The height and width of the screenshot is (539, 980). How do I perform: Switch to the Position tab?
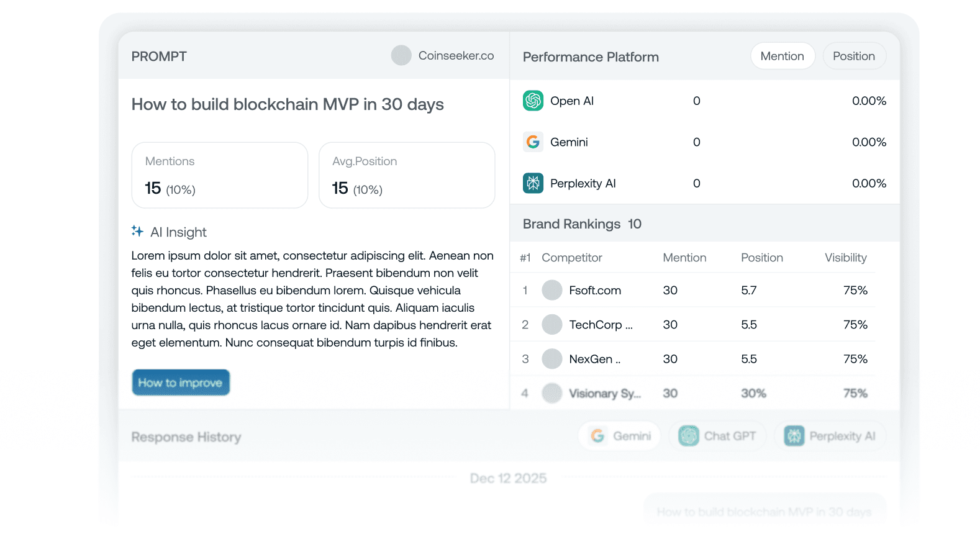853,57
